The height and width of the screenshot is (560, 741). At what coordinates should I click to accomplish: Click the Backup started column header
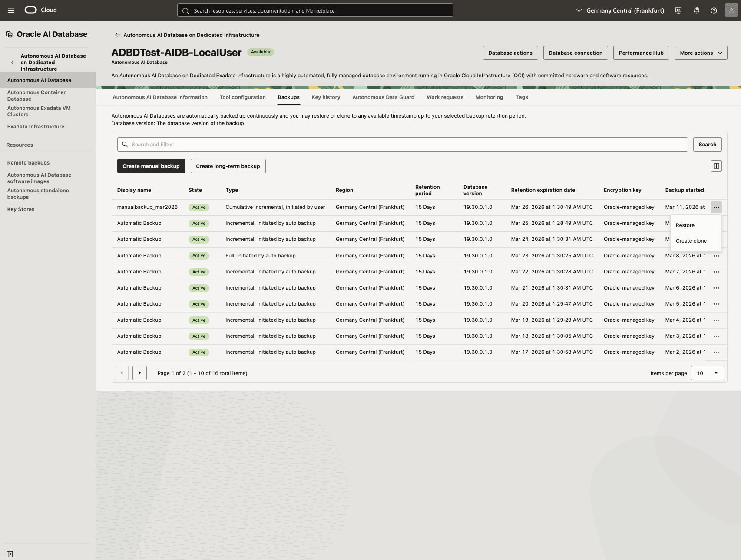click(685, 190)
